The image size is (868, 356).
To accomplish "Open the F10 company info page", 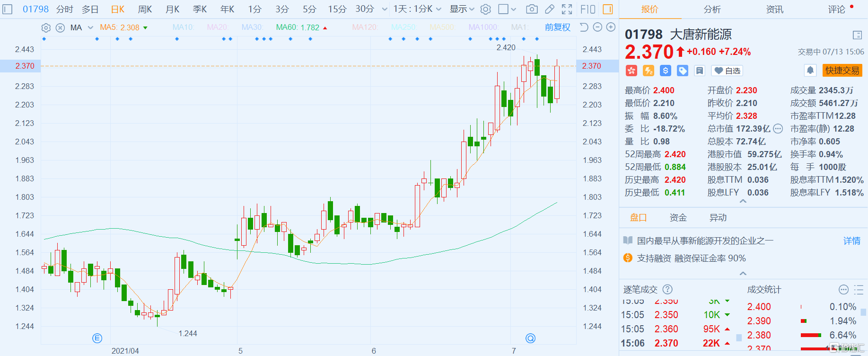I will (587, 9).
